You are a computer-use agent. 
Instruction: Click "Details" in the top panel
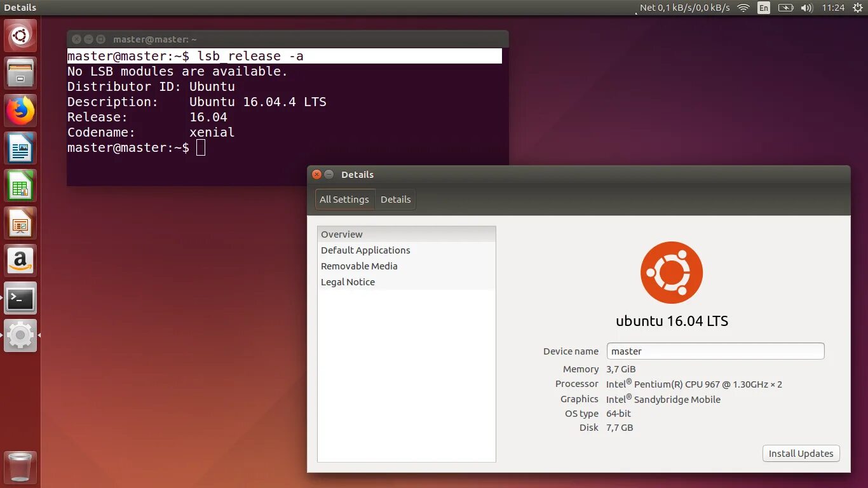(20, 8)
